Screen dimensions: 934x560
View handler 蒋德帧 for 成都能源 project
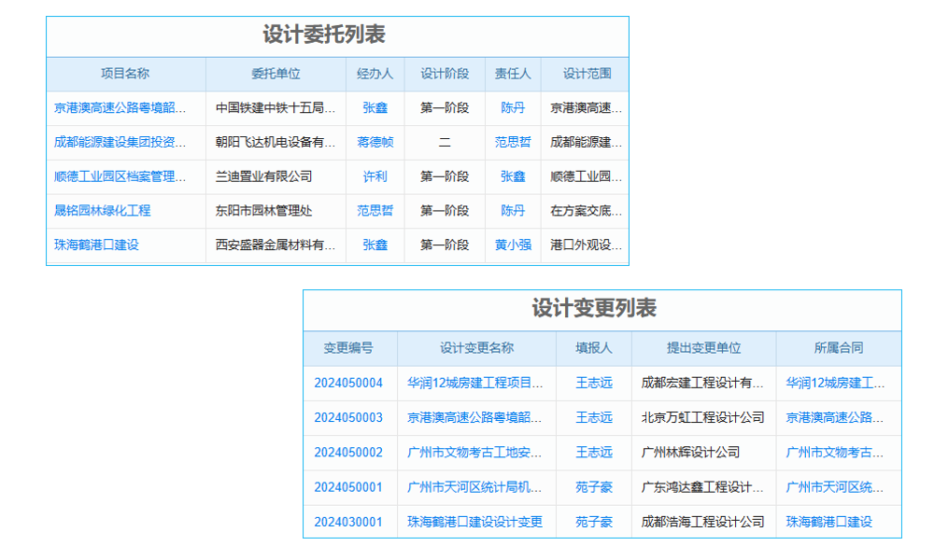[375, 142]
